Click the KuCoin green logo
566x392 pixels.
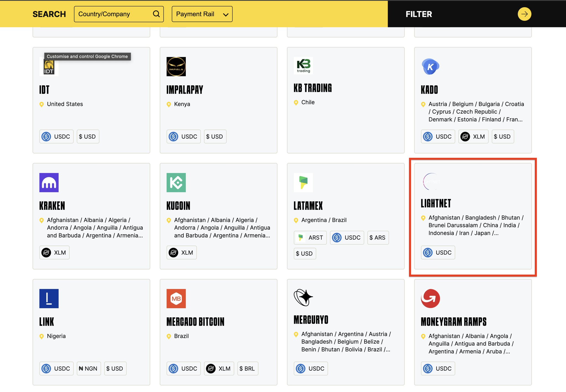(x=176, y=182)
